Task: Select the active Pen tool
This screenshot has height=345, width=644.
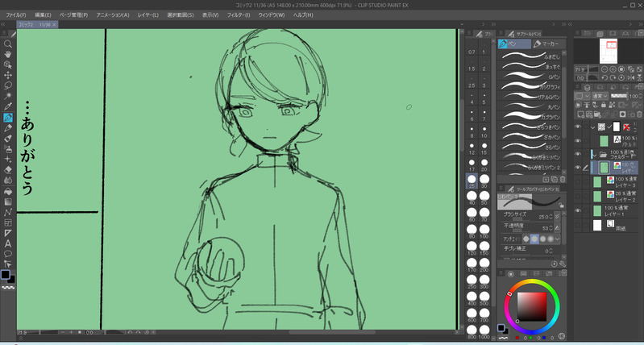Action: click(8, 118)
